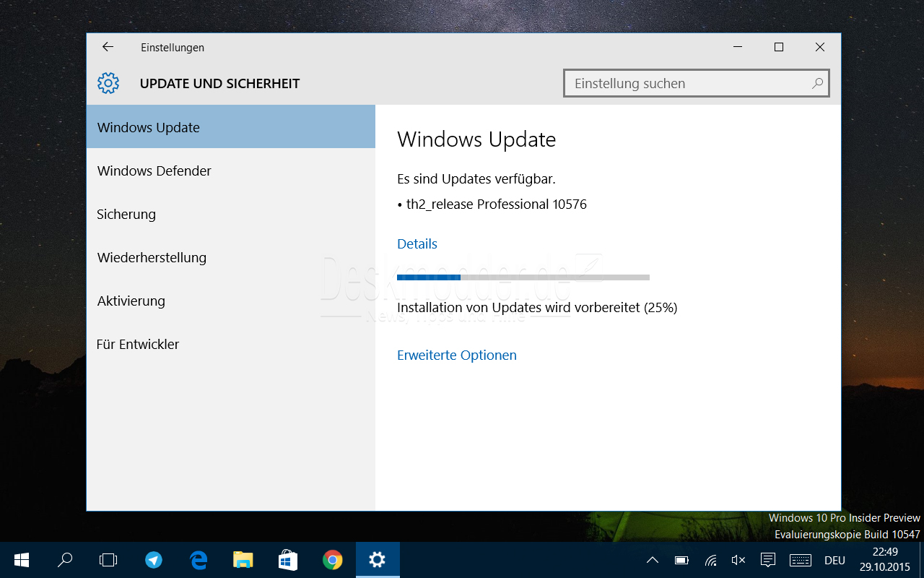Click the DEU input language indicator
The height and width of the screenshot is (578, 924).
pyautogui.click(x=834, y=560)
